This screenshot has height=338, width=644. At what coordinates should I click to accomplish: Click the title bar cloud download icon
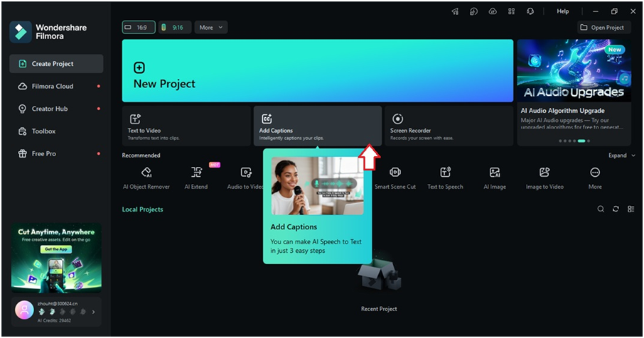(x=493, y=11)
